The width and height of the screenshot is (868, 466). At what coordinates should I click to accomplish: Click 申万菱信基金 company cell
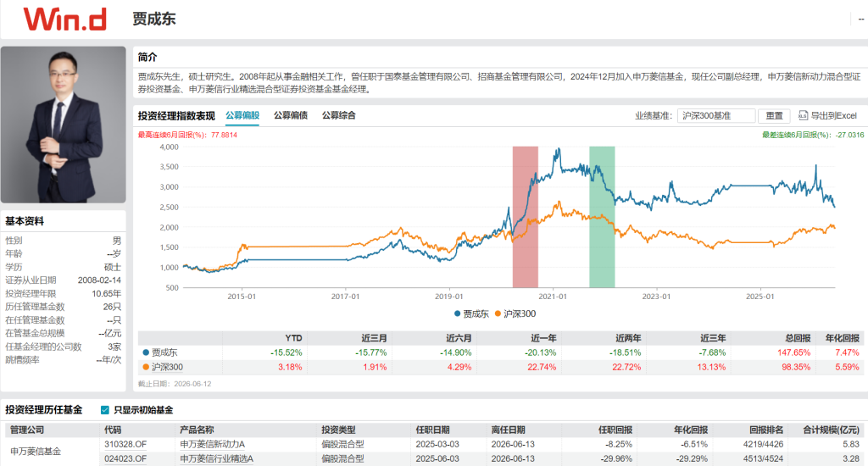(x=36, y=451)
